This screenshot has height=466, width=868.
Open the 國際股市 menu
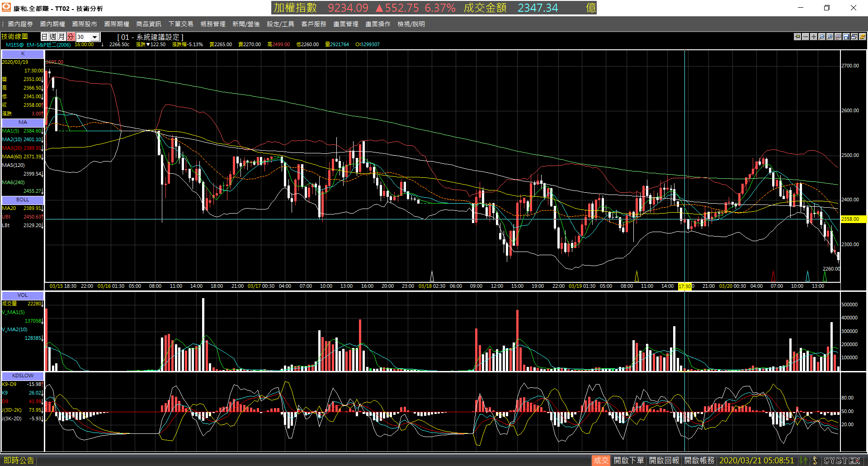pos(85,24)
